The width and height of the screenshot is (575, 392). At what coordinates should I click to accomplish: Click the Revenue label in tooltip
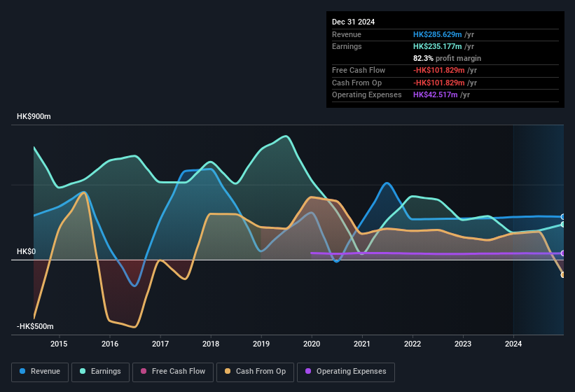(347, 34)
